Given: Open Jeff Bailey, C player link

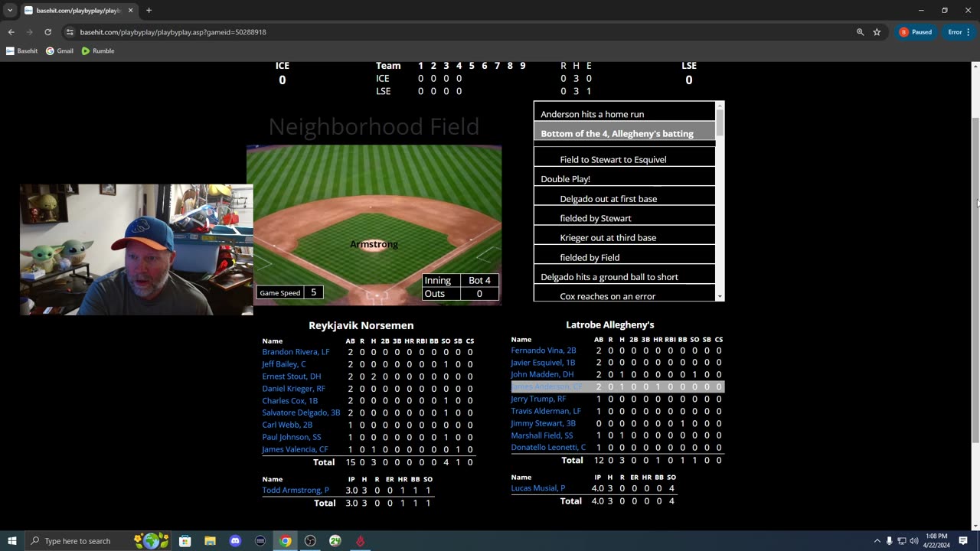Looking at the screenshot, I should (x=284, y=364).
